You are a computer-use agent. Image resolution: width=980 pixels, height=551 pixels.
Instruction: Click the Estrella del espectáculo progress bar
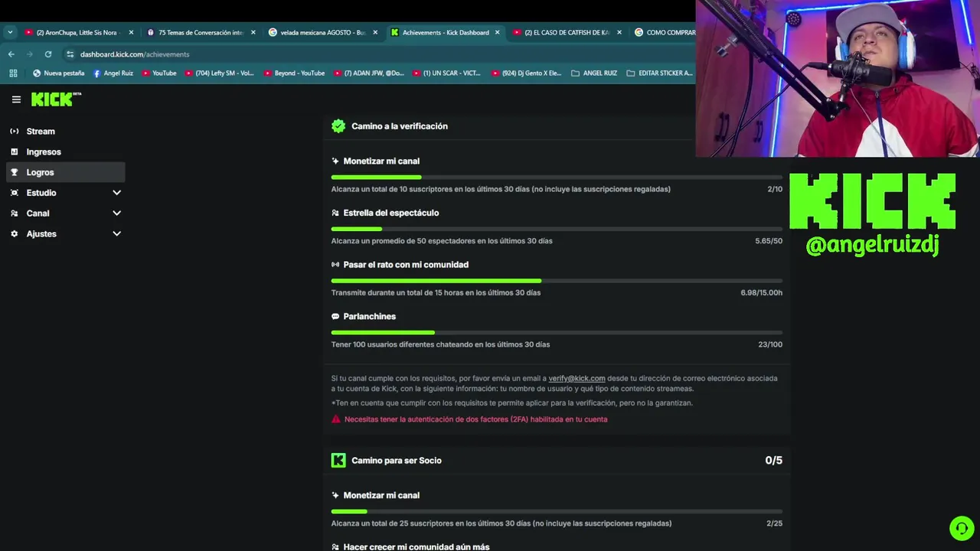click(557, 229)
